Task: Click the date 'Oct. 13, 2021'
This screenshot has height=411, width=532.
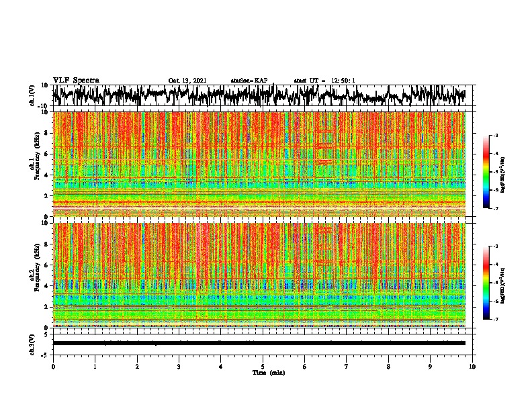Action: (x=187, y=81)
